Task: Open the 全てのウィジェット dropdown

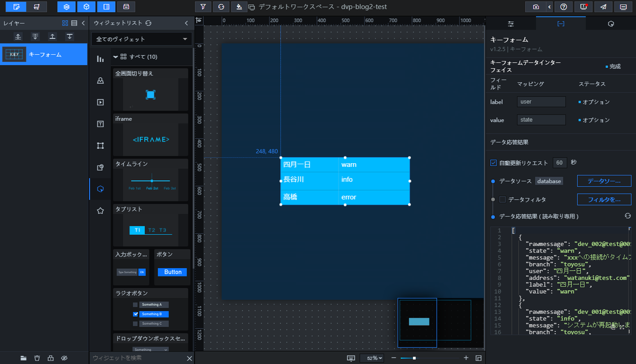Action: point(142,39)
